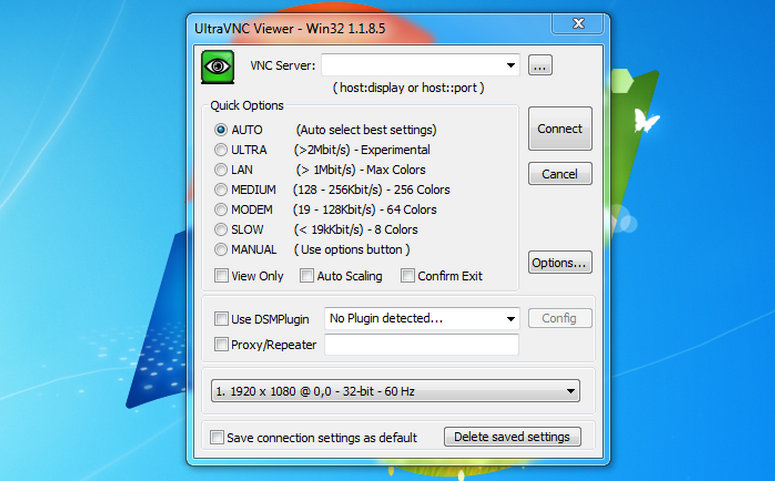Click the (19 - 128Kbit/s) - 64 Colors text
775x481 pixels.
tap(365, 210)
